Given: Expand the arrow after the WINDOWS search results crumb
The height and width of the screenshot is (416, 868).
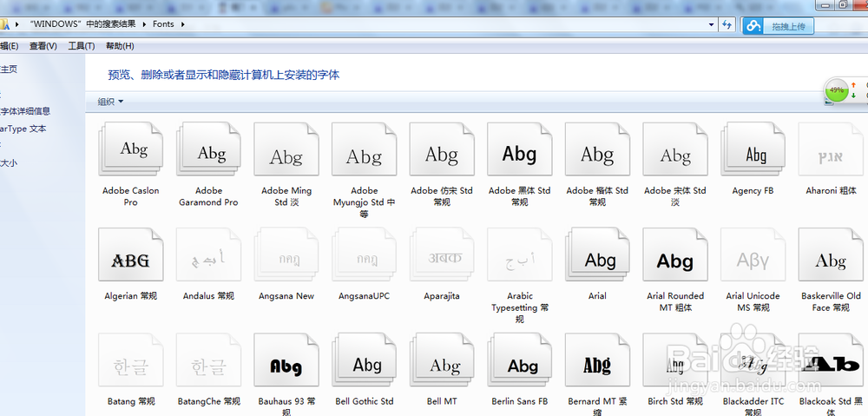Looking at the screenshot, I should click(x=145, y=24).
